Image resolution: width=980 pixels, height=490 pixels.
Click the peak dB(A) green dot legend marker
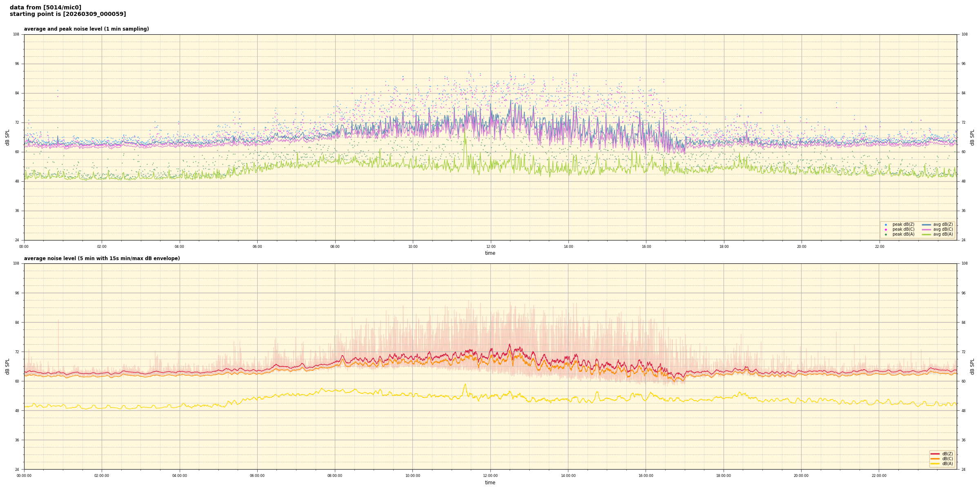[886, 234]
